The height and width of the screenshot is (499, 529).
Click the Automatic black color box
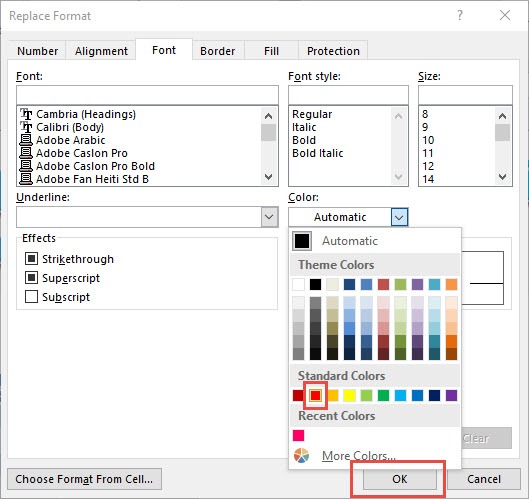click(x=302, y=241)
